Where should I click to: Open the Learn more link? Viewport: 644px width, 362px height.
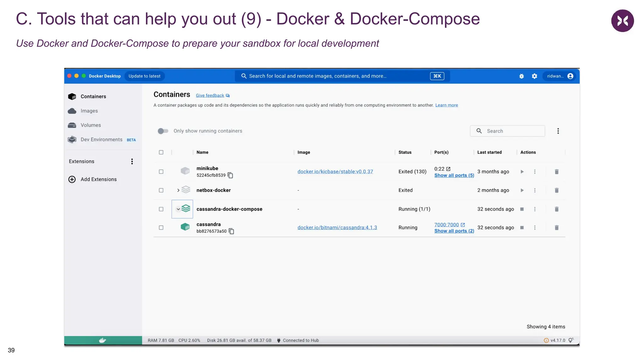(447, 105)
